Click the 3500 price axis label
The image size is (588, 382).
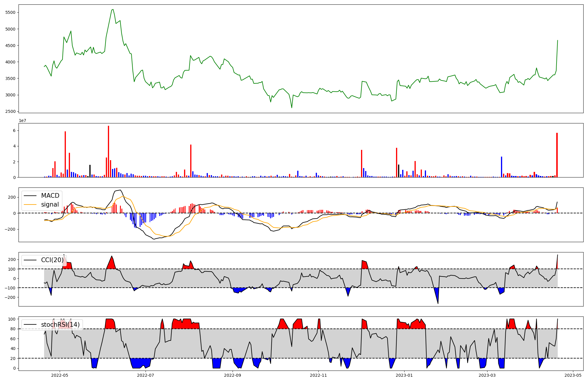coord(10,78)
